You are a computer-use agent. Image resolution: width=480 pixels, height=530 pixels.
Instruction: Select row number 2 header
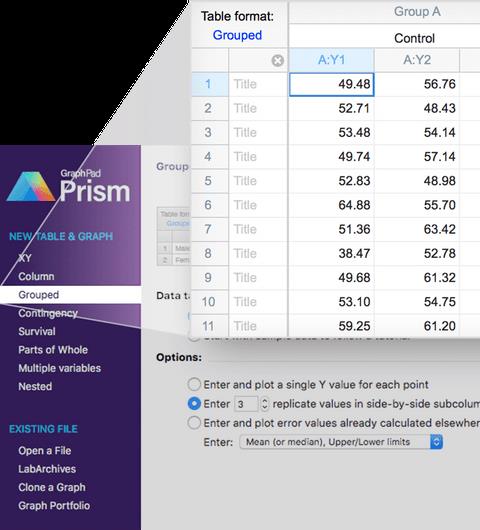[x=210, y=108]
